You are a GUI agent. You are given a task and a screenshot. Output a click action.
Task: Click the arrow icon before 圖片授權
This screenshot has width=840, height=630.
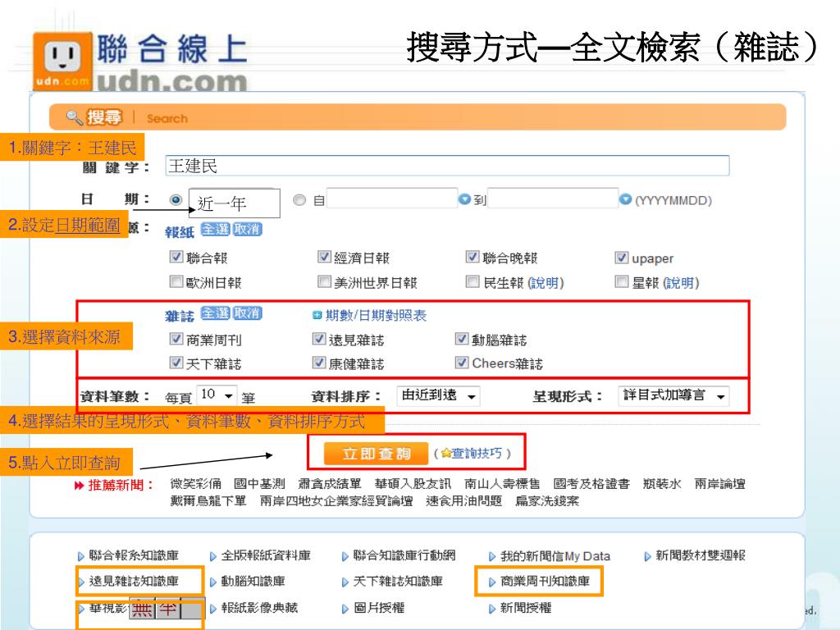(345, 609)
